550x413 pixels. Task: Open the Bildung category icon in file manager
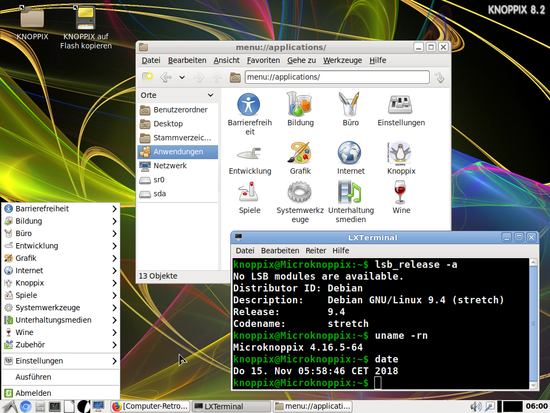(299, 104)
